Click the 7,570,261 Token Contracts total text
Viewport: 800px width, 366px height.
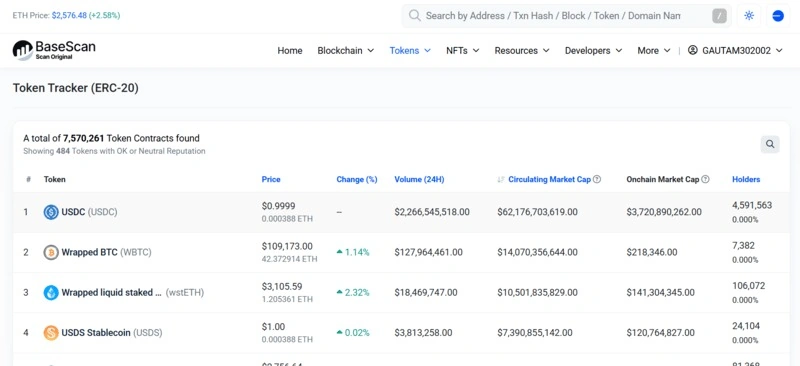111,138
